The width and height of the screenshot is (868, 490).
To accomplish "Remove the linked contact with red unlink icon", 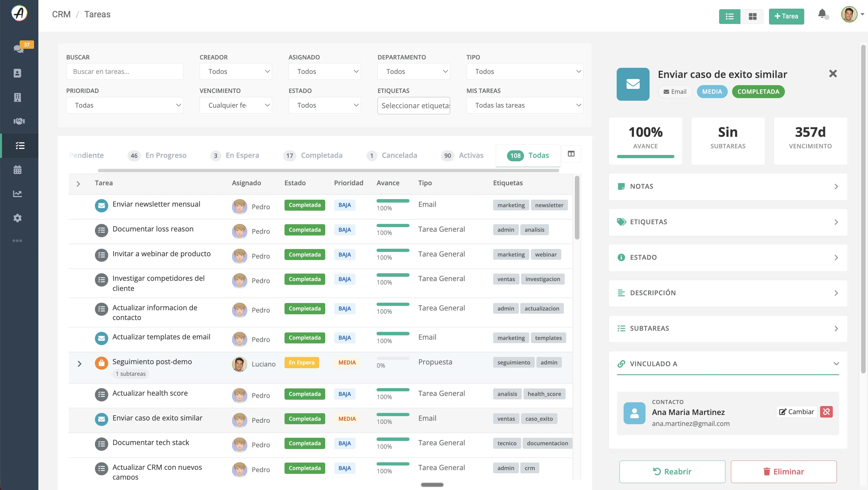I will [x=826, y=412].
